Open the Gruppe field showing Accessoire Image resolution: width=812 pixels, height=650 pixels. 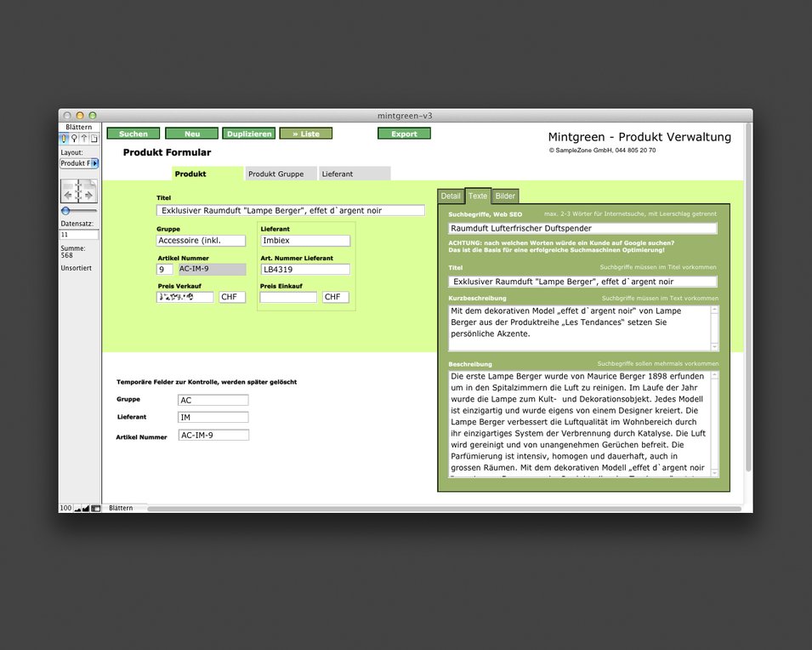[201, 240]
